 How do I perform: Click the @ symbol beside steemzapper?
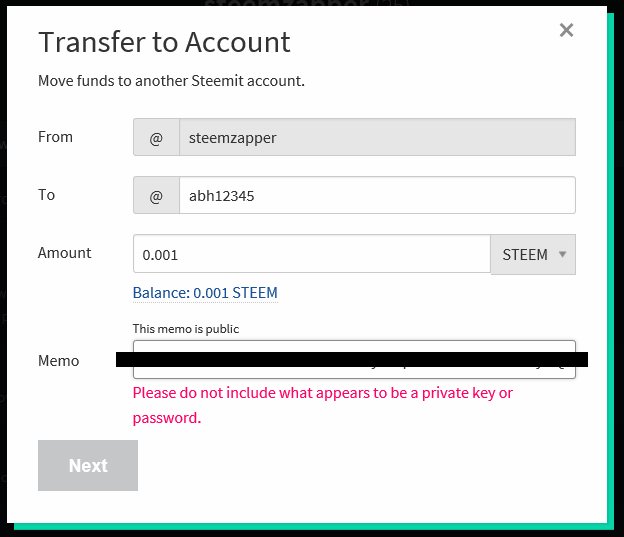[x=156, y=138]
